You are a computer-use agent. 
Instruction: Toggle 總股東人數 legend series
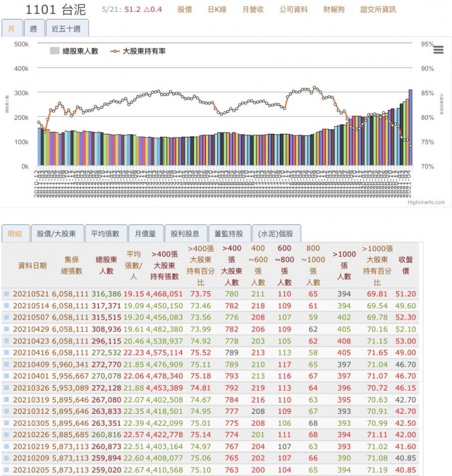click(74, 51)
